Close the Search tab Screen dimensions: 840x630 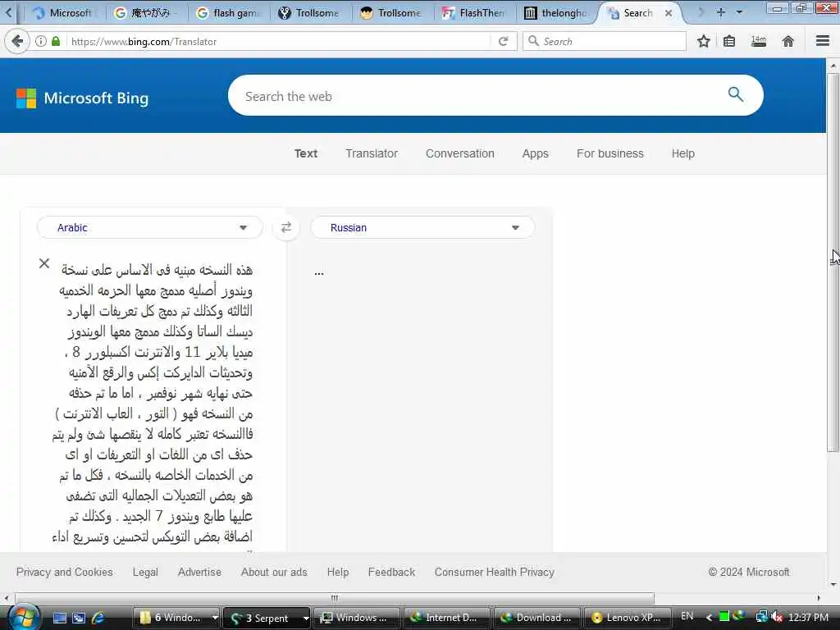[669, 13]
